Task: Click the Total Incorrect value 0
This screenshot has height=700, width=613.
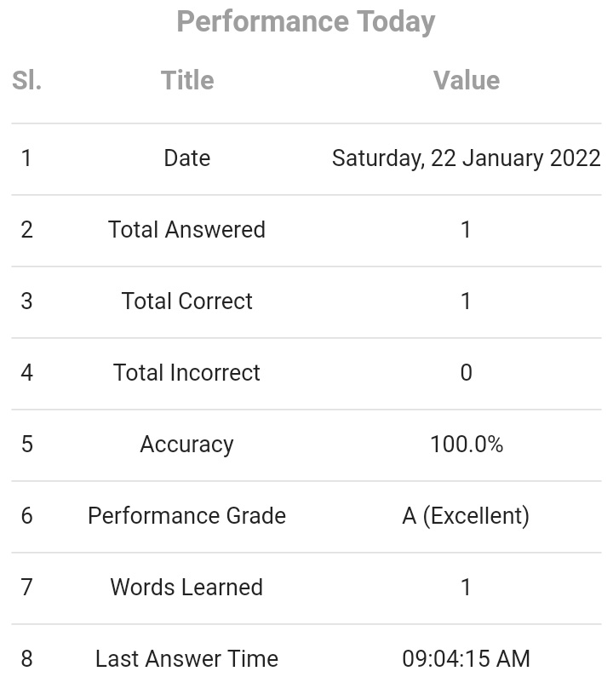Action: [466, 373]
